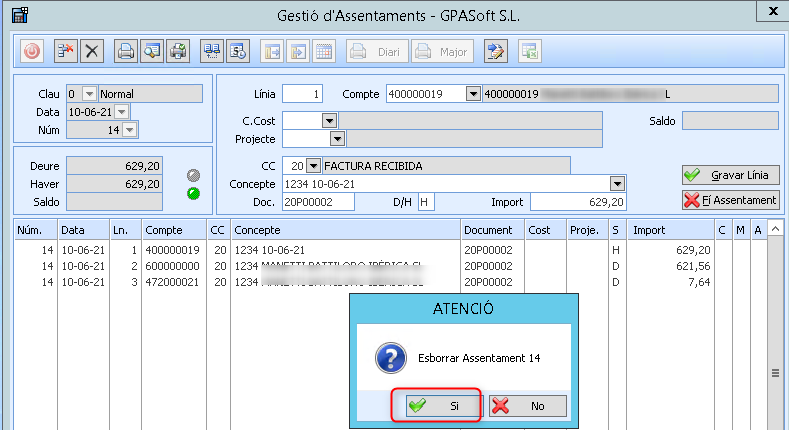Click the Fi Assentament button
This screenshot has width=789, height=430.
pos(729,200)
